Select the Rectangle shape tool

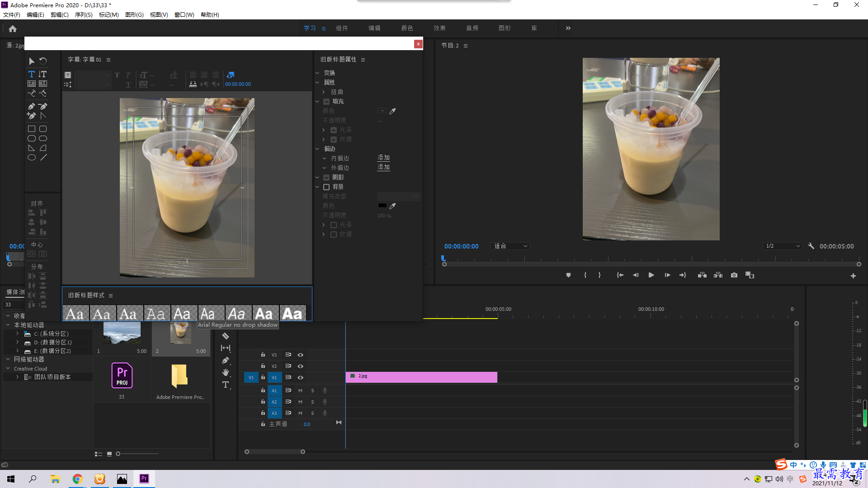(x=32, y=129)
